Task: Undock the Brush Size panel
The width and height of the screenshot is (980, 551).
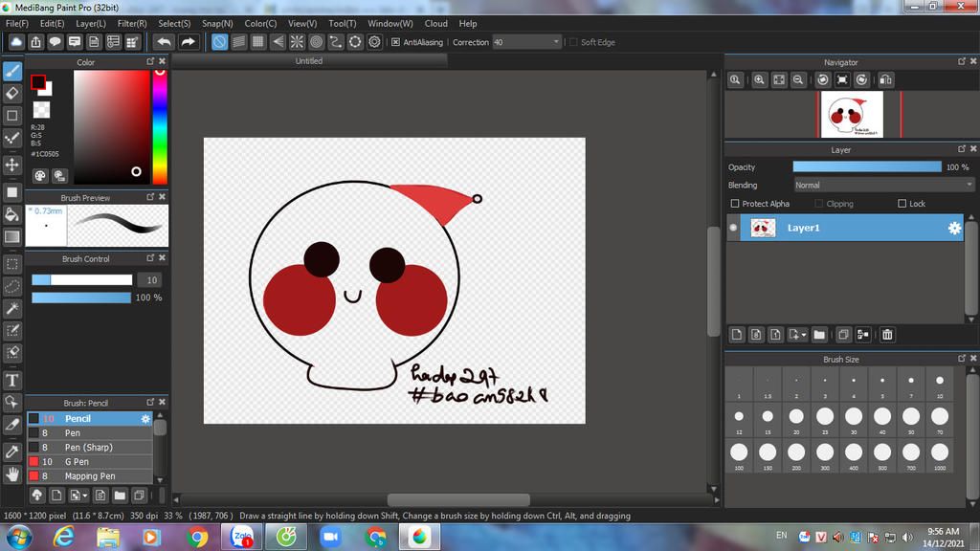Action: point(961,359)
